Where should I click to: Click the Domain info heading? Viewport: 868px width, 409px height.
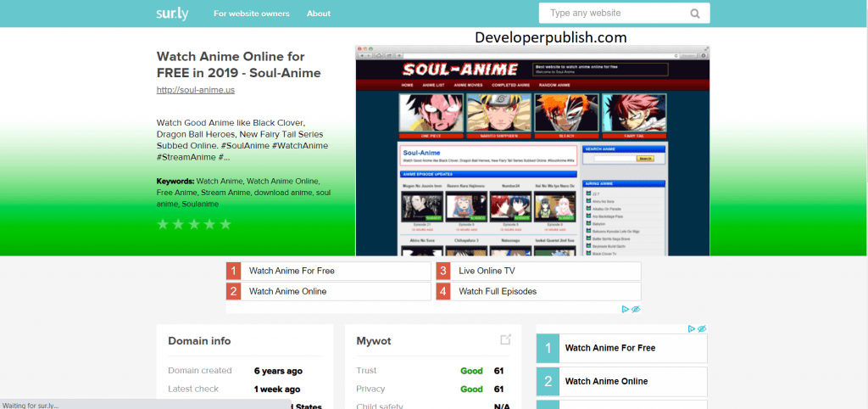(199, 341)
